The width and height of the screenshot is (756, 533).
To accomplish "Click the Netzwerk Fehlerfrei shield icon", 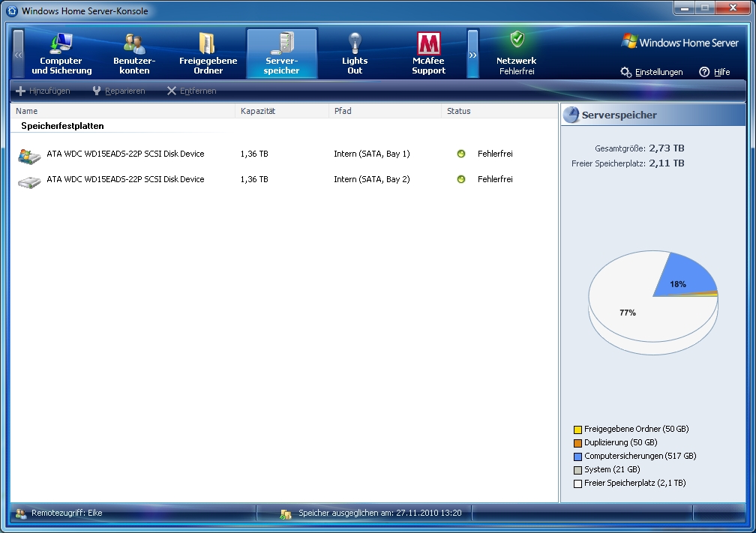I will [x=517, y=40].
